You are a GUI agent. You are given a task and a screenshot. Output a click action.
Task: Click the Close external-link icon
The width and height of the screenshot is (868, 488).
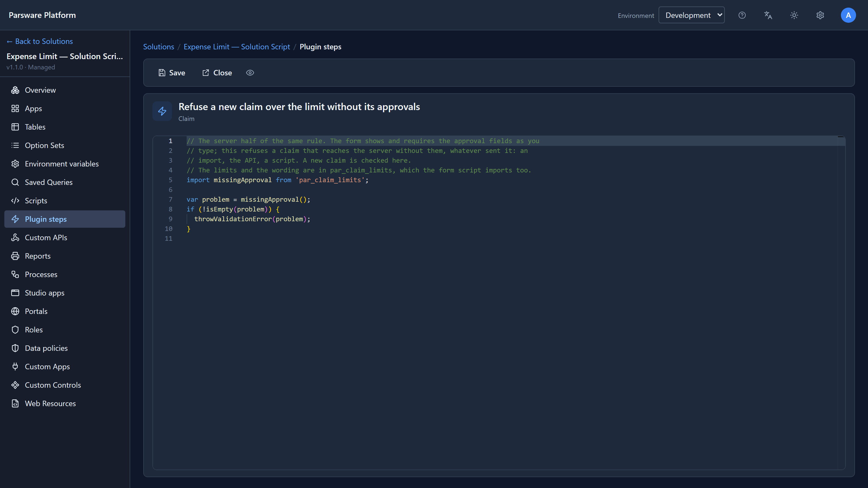coord(206,73)
